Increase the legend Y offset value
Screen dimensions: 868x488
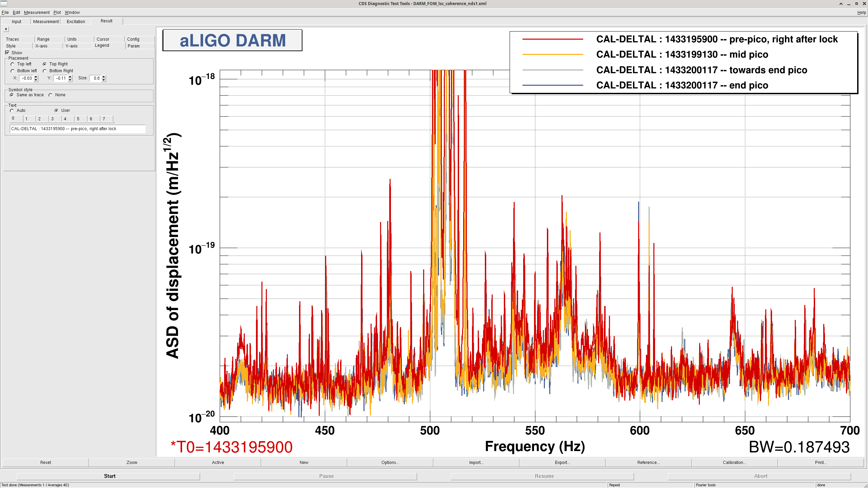pos(70,77)
